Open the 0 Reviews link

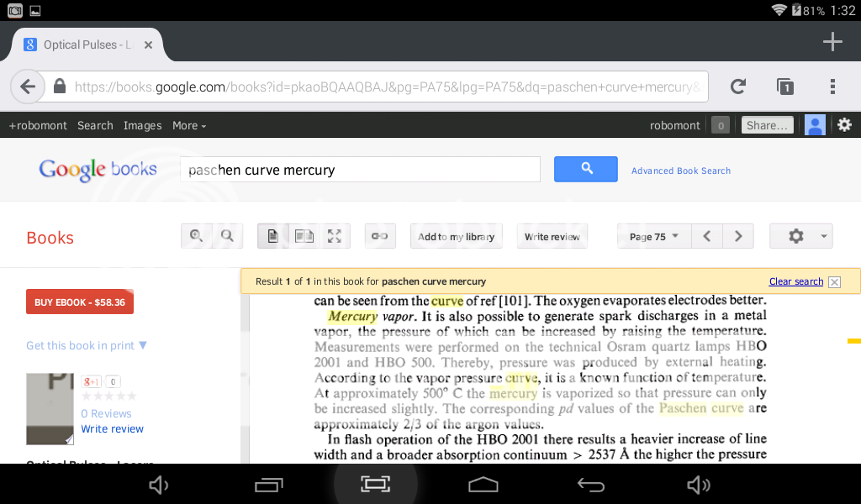click(x=106, y=413)
